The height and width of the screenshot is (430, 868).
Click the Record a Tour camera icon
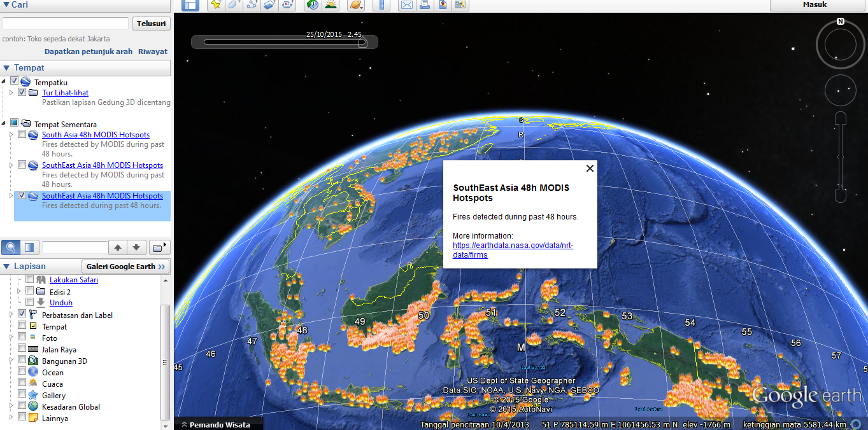click(288, 5)
